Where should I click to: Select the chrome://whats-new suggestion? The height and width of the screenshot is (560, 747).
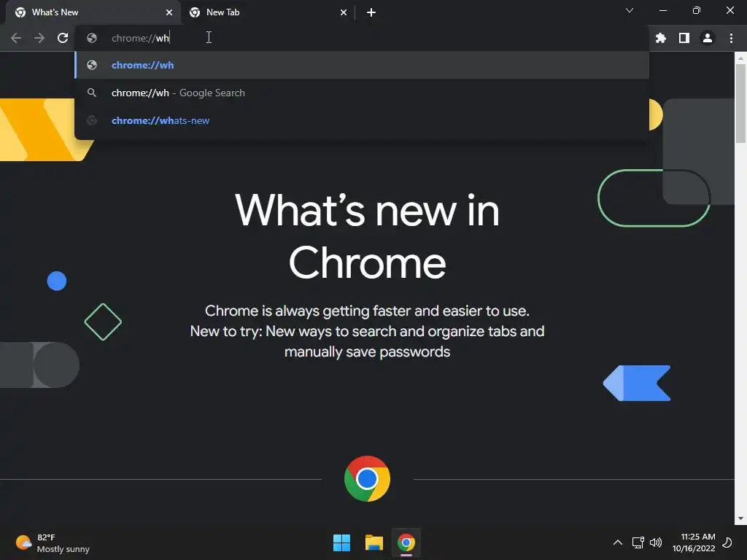coord(362,120)
